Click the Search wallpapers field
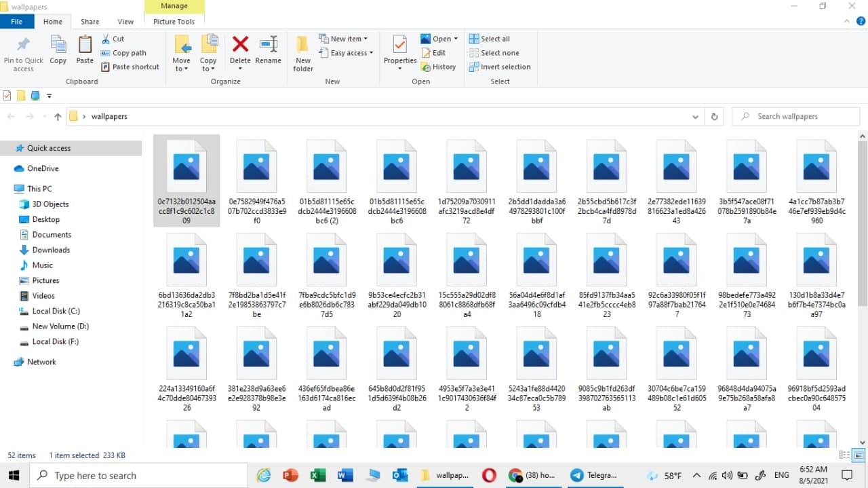The image size is (868, 488). pyautogui.click(x=796, y=117)
